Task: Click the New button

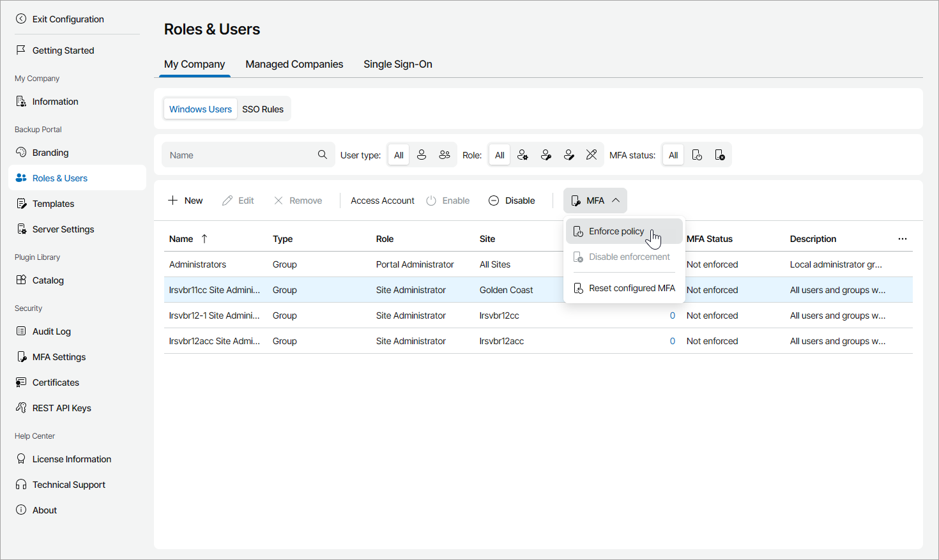Action: click(185, 201)
